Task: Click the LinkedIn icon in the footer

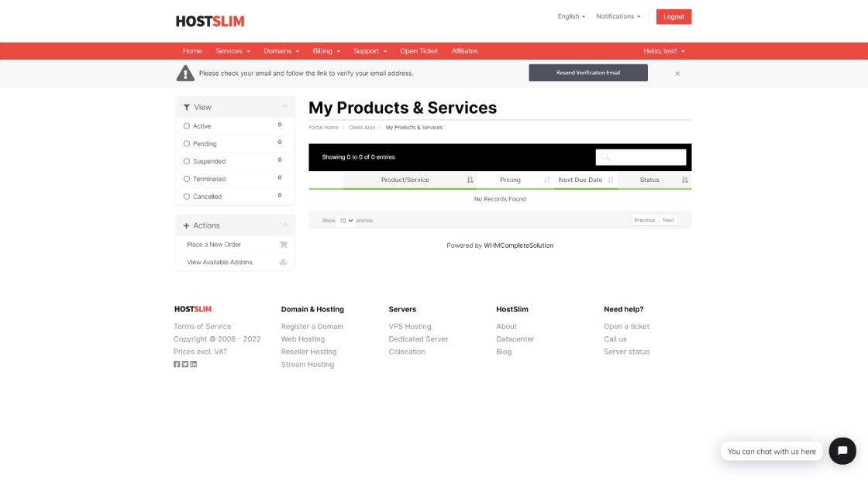Action: (x=193, y=363)
